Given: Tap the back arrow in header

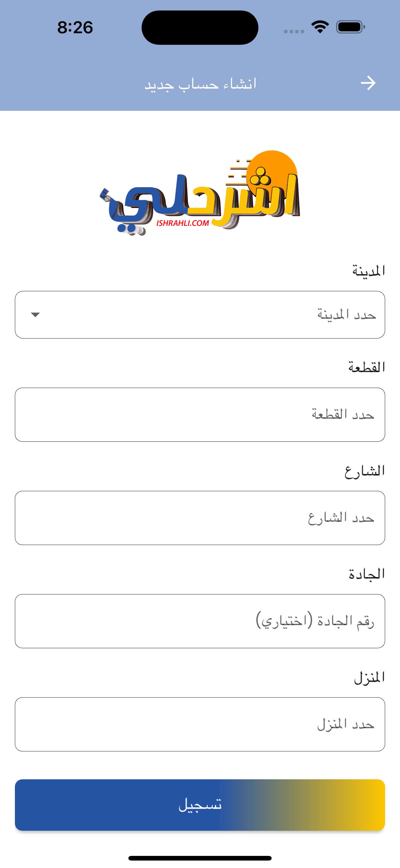Looking at the screenshot, I should point(368,83).
